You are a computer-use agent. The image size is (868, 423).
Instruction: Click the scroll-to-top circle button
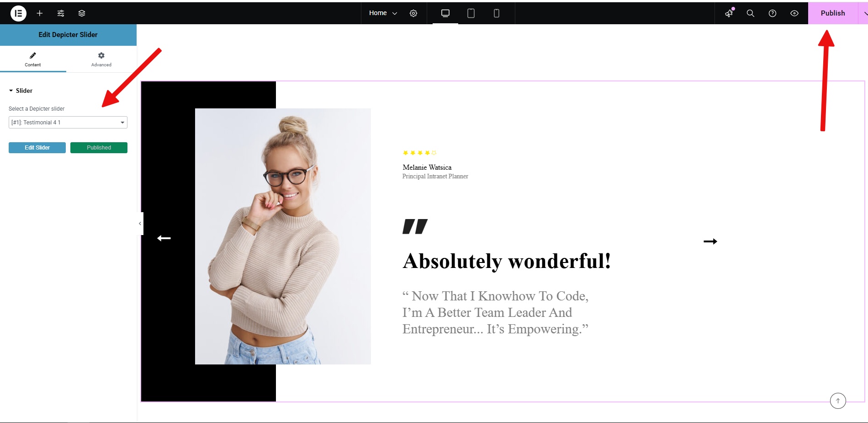coord(838,401)
